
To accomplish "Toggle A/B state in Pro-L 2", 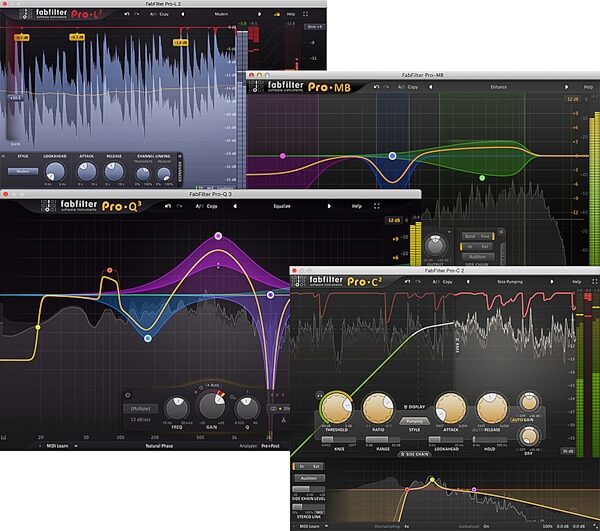I will (152, 14).
